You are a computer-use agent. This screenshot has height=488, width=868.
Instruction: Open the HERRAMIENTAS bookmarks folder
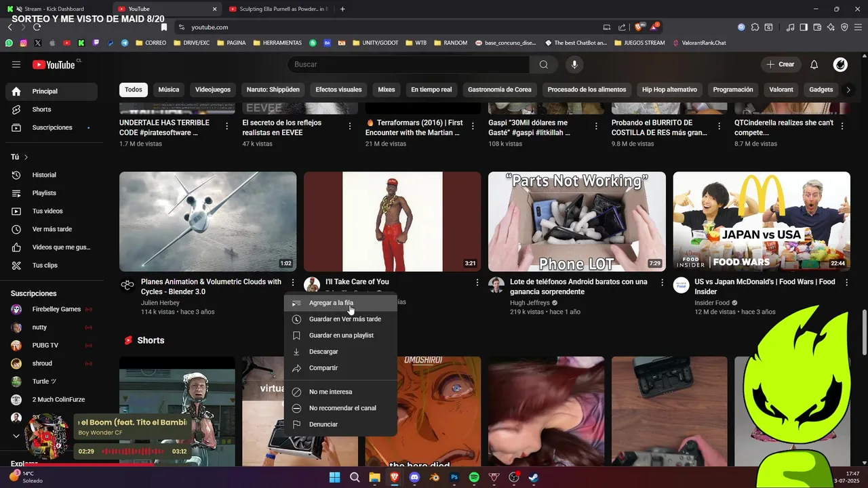pos(277,43)
